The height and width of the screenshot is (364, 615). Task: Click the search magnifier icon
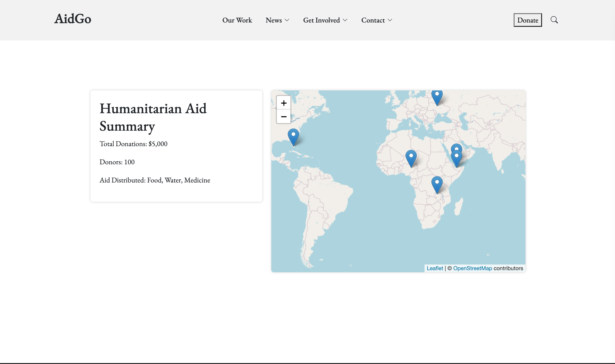tap(554, 20)
